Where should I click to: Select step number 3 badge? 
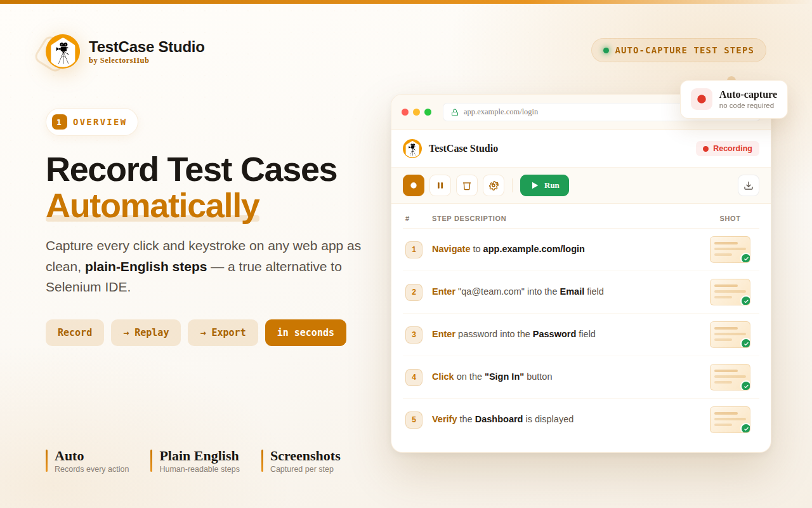coord(414,335)
